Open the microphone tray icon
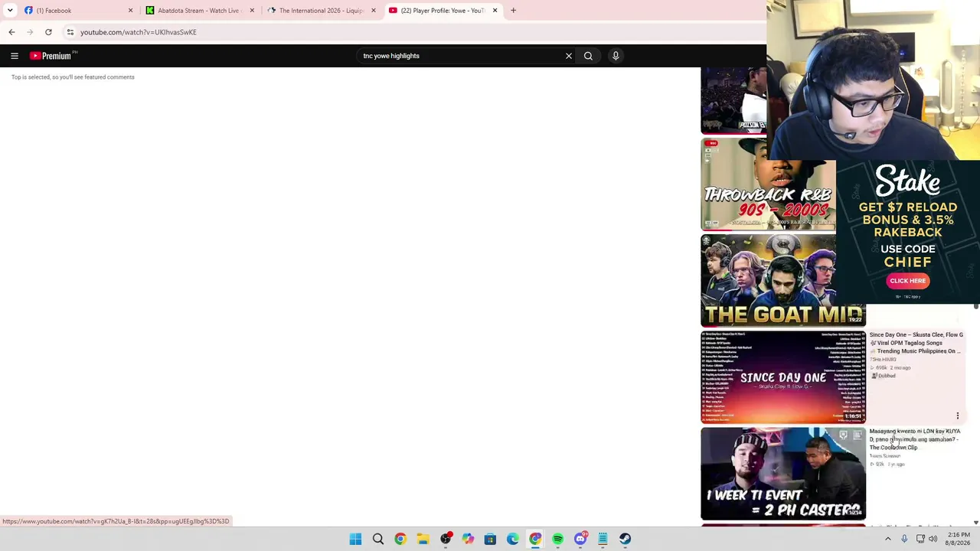Screen dimensions: 980x551 [x=904, y=539]
